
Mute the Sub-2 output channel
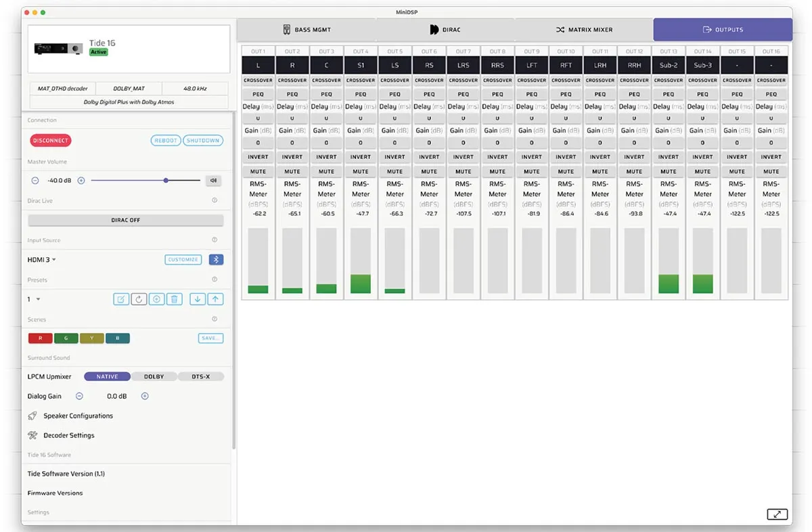point(669,172)
